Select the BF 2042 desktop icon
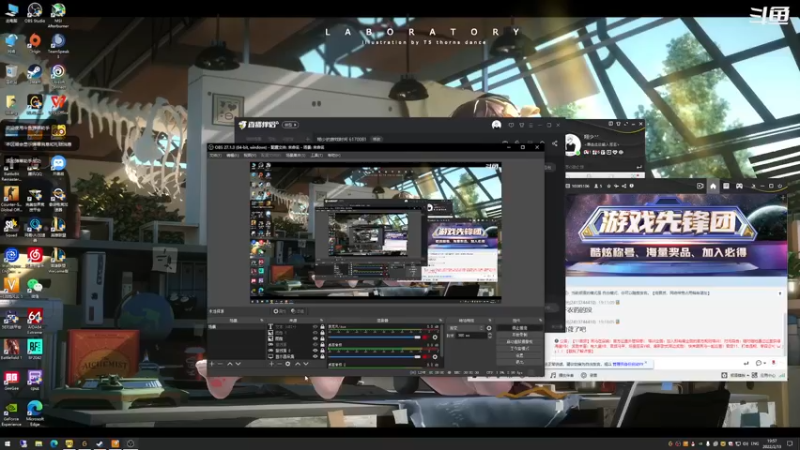This screenshot has height=450, width=800. click(x=35, y=348)
